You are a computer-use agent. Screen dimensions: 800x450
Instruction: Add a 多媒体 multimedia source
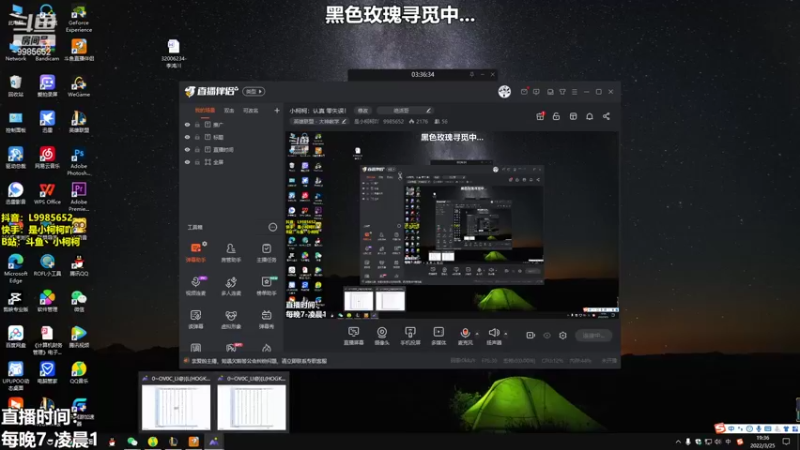click(438, 336)
